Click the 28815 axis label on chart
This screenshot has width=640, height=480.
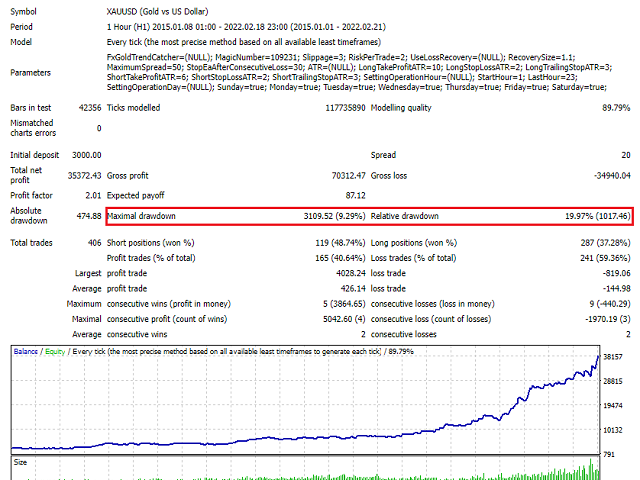pyautogui.click(x=613, y=381)
